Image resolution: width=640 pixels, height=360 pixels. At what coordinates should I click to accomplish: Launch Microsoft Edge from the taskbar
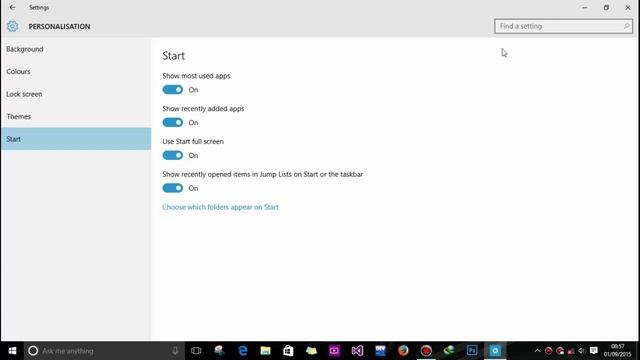tap(242, 351)
